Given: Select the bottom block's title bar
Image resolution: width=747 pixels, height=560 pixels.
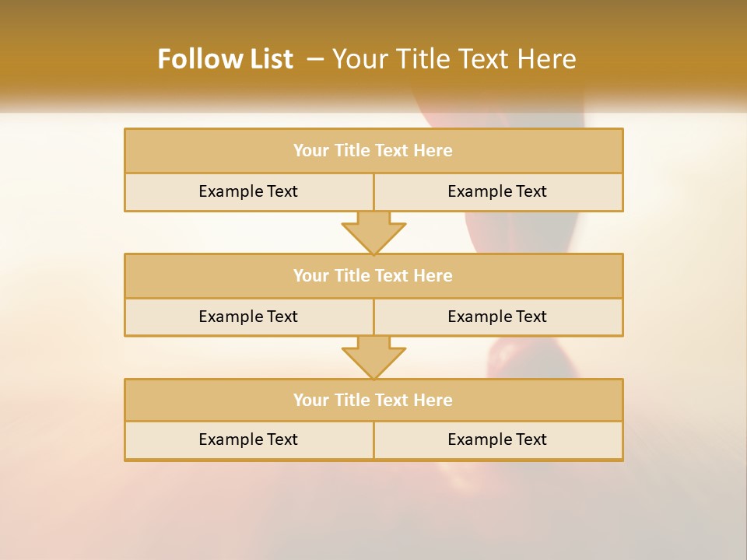Looking at the screenshot, I should coord(373,400).
